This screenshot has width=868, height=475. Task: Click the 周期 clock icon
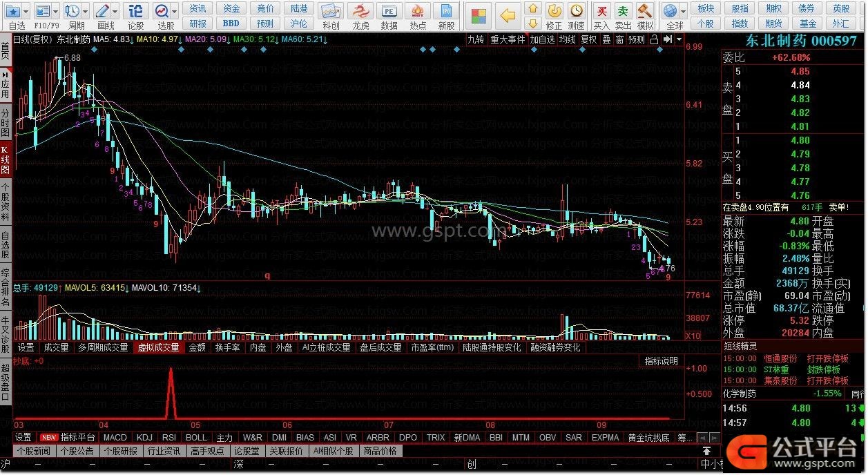(72, 12)
